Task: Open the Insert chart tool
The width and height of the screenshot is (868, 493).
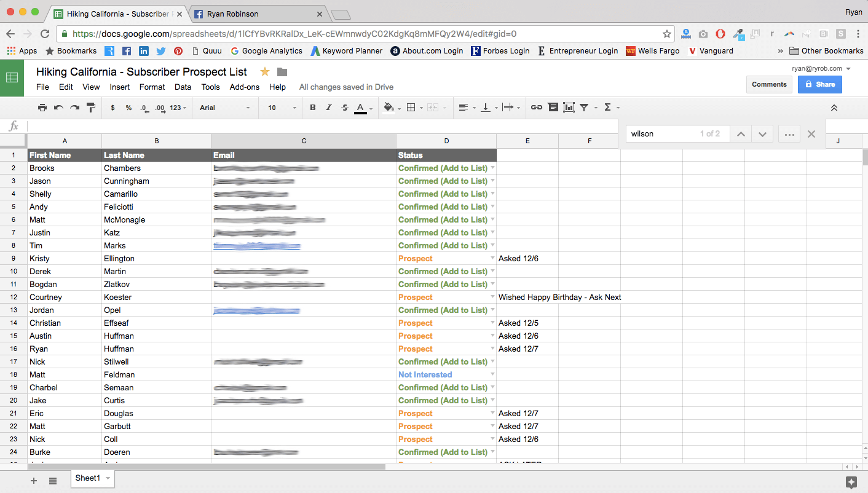Action: pyautogui.click(x=568, y=107)
